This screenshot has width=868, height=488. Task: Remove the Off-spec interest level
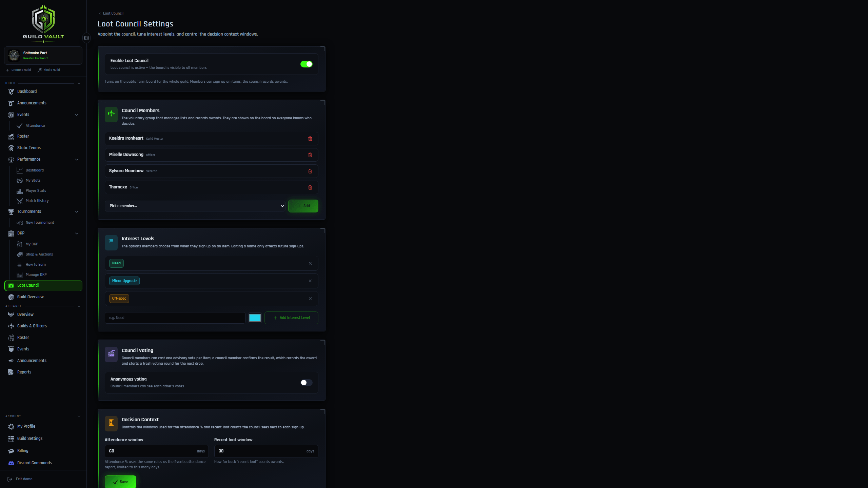[x=310, y=299]
